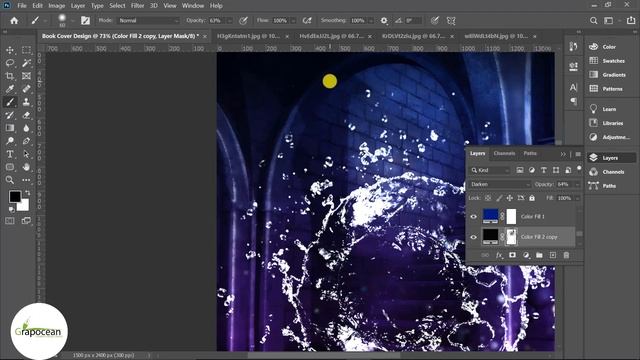
Task: Open the Patterns panel
Action: point(612,89)
